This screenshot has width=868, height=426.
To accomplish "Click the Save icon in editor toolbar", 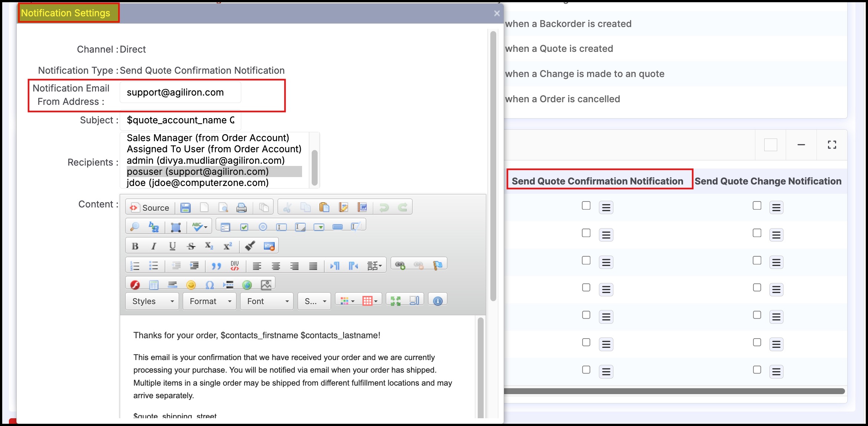I will pos(185,207).
